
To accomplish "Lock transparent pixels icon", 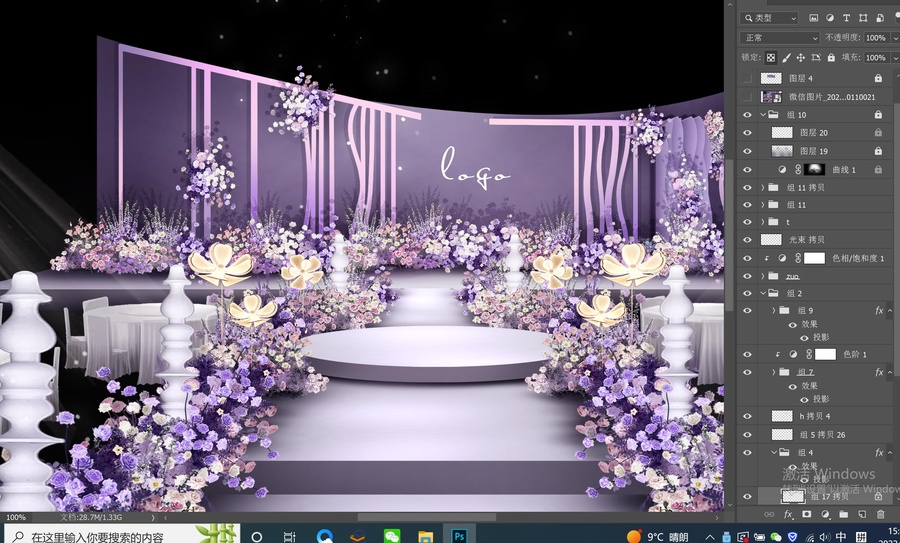I will pos(771,57).
